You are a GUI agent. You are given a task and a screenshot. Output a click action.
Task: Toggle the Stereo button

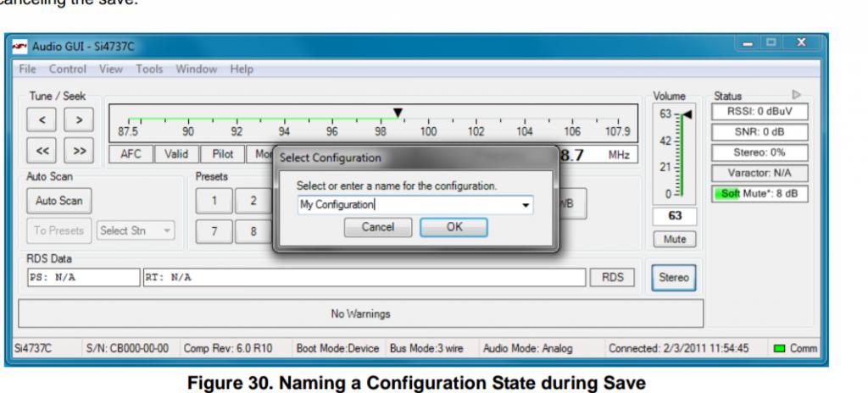(x=672, y=276)
